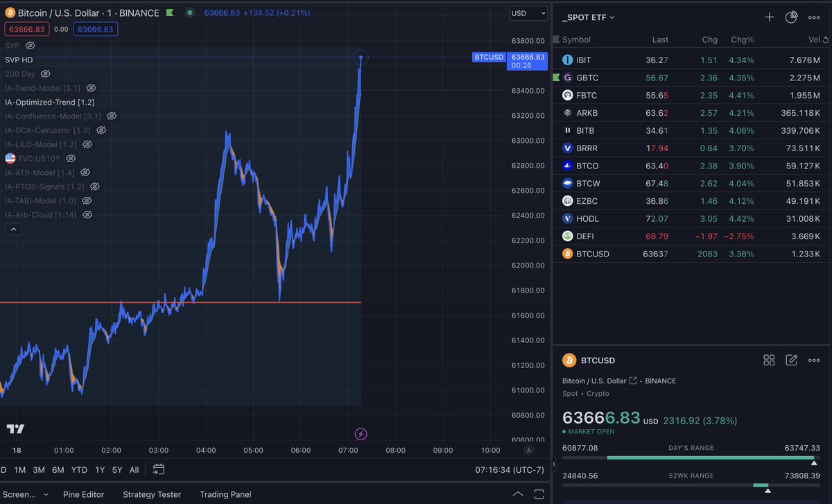Screen dimensions: 832x504
Task: Maximize the bottom panel icon
Action: point(539,494)
